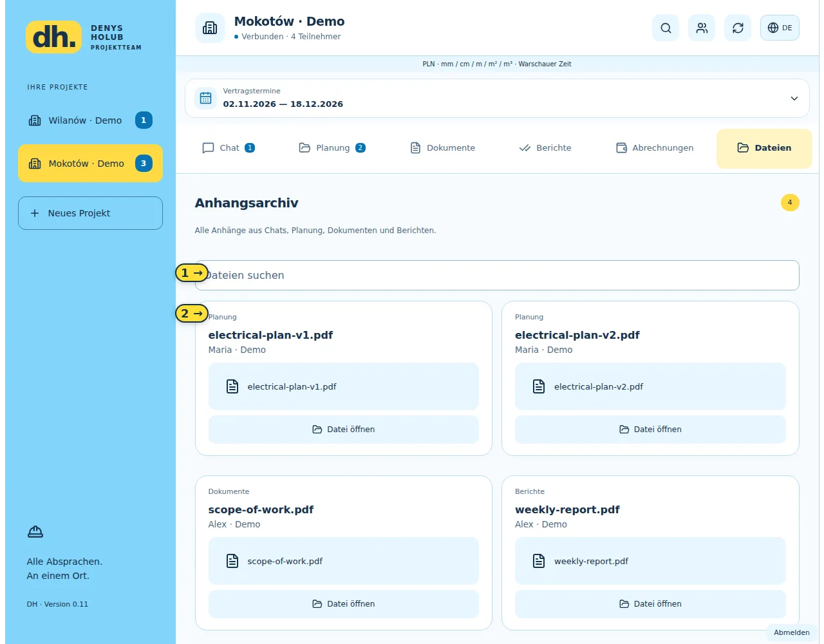Click file icon for weekly-report.pdf attachment
Image resolution: width=824 pixels, height=644 pixels.
[x=539, y=561]
